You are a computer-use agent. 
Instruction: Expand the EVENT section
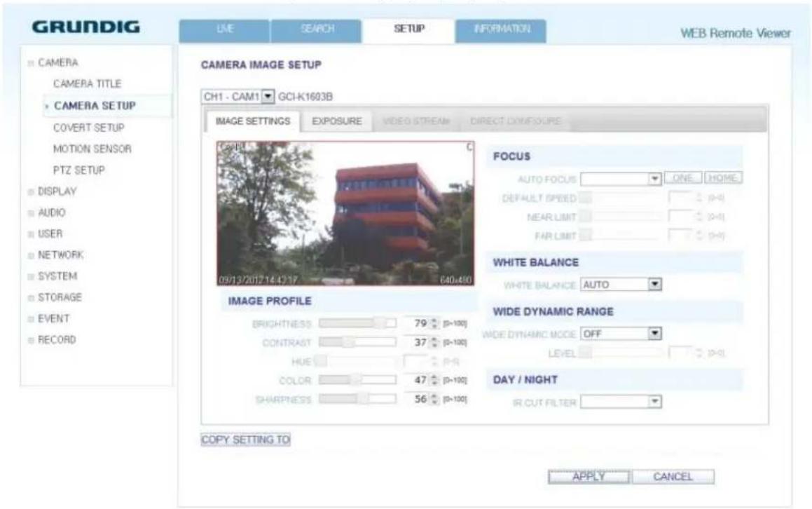pyautogui.click(x=31, y=319)
